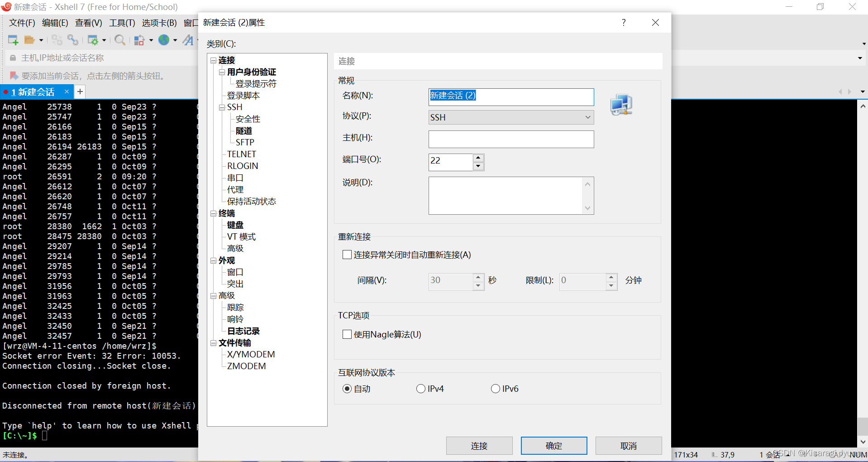Select RLOGIN in the category tree

coord(243,166)
